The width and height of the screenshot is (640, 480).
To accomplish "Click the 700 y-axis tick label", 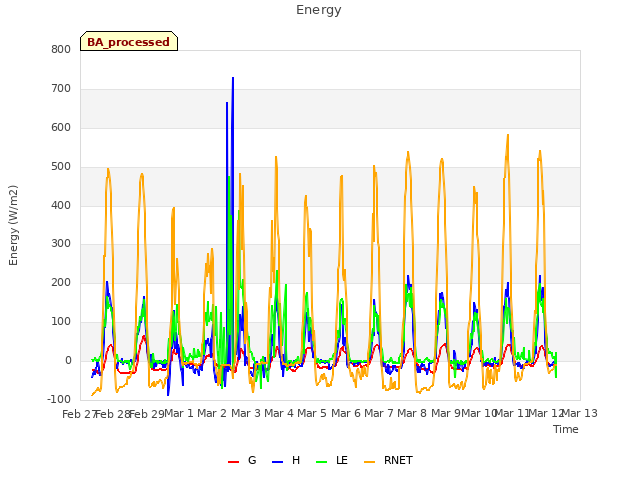I will click(61, 89).
